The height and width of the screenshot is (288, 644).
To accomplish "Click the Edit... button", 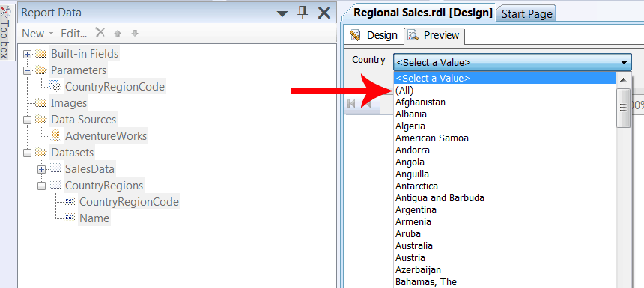I will click(x=73, y=33).
